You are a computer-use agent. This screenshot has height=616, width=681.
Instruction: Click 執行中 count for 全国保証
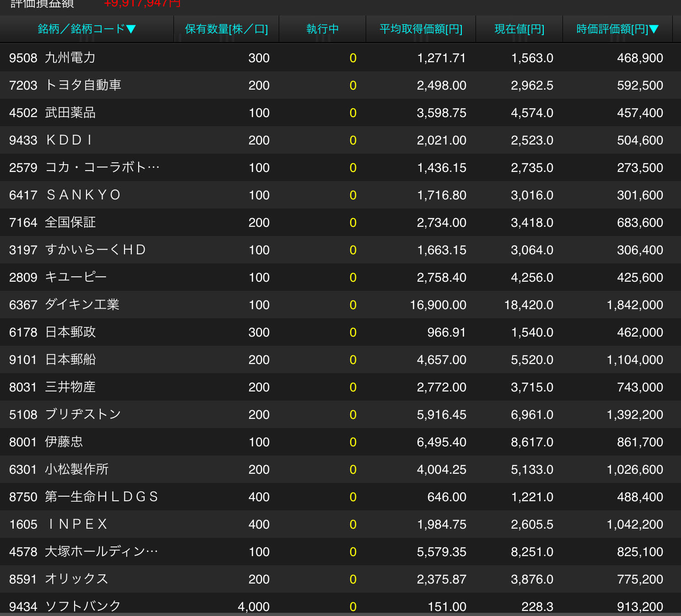coord(352,223)
